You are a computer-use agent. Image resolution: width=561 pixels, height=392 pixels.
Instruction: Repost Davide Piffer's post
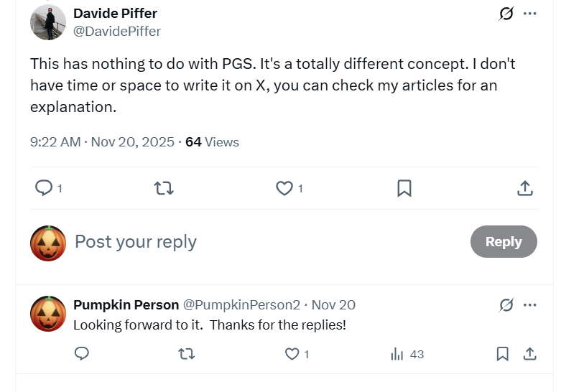click(x=164, y=188)
